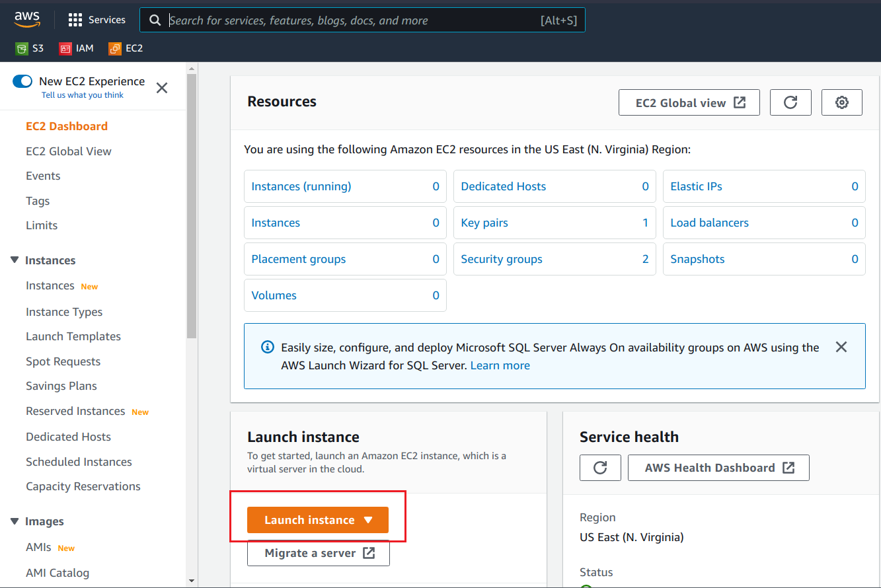Image resolution: width=881 pixels, height=588 pixels.
Task: Open Volumes resource link
Action: coord(274,295)
